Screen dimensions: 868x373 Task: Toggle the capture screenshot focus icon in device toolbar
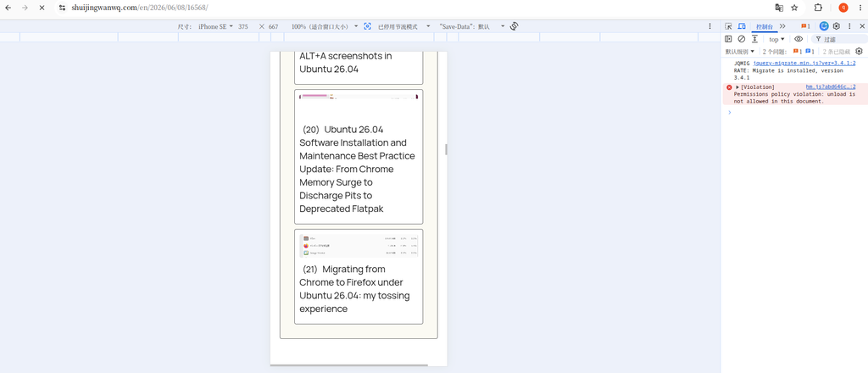click(367, 26)
